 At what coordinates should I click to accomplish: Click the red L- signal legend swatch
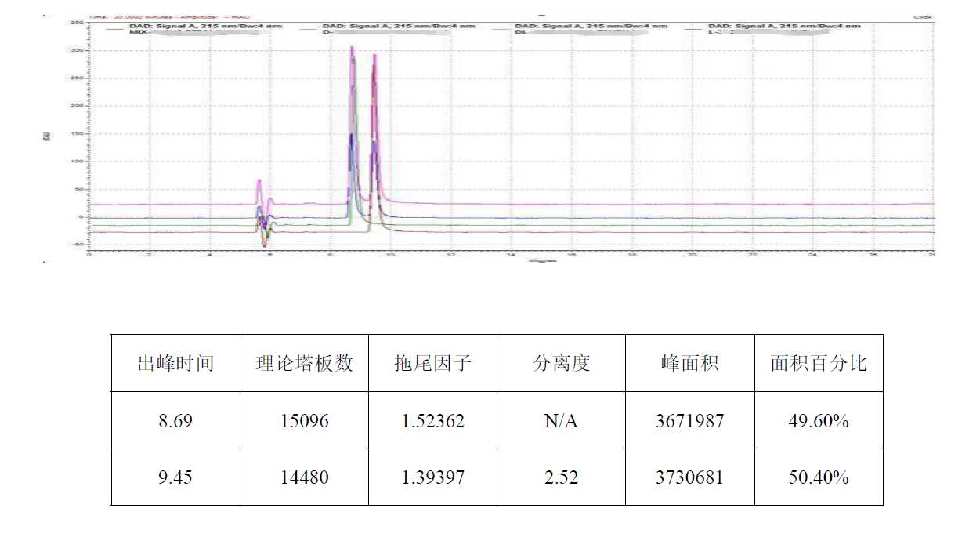[x=694, y=27]
